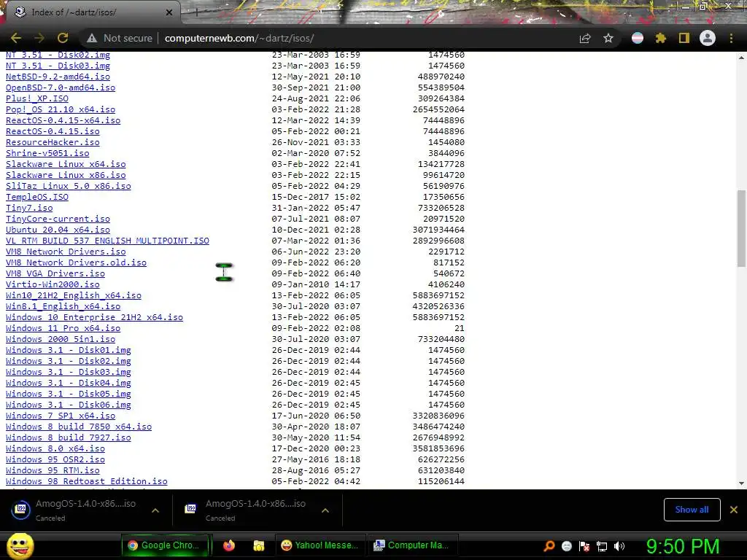
Task: Download Ubuntu 20.04 x64.iso
Action: (x=58, y=230)
